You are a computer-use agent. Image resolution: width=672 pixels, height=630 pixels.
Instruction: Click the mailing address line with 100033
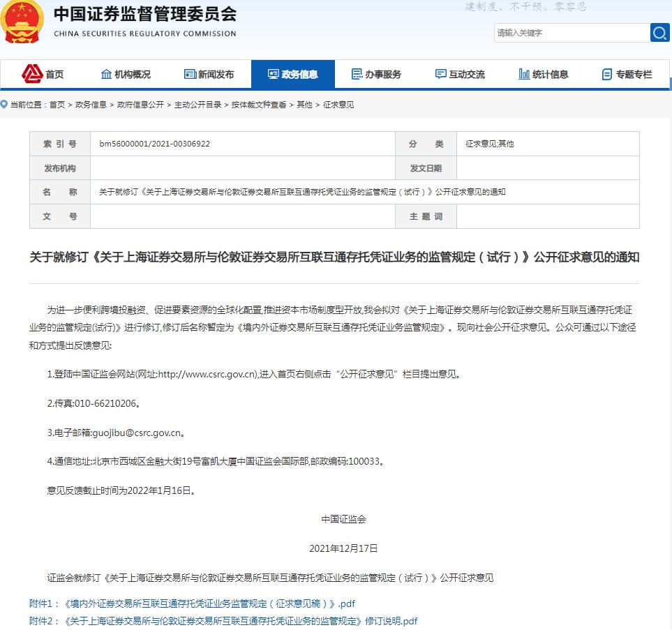(216, 462)
